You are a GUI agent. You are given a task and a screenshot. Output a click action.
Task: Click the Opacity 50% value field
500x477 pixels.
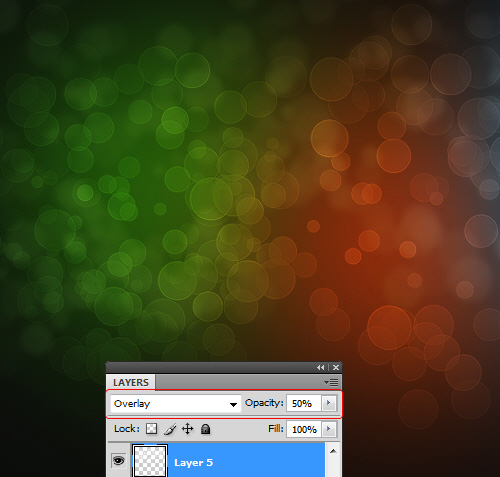[x=304, y=404]
